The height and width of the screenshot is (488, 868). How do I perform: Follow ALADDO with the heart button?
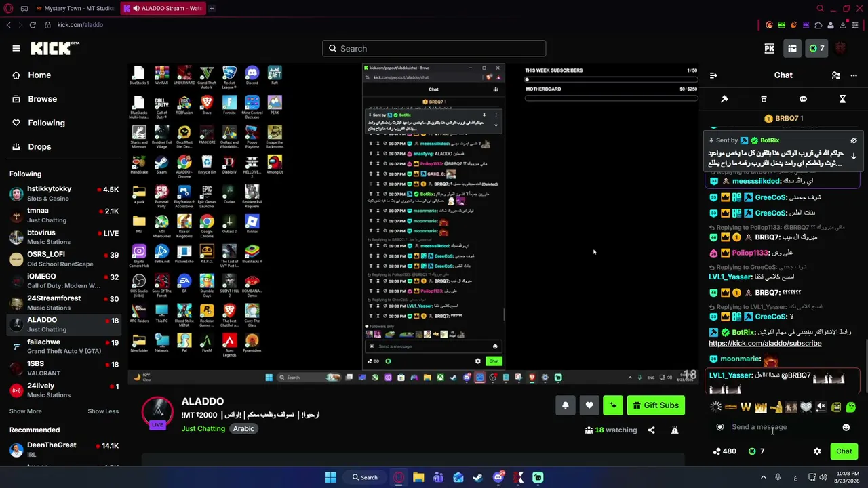(x=589, y=405)
